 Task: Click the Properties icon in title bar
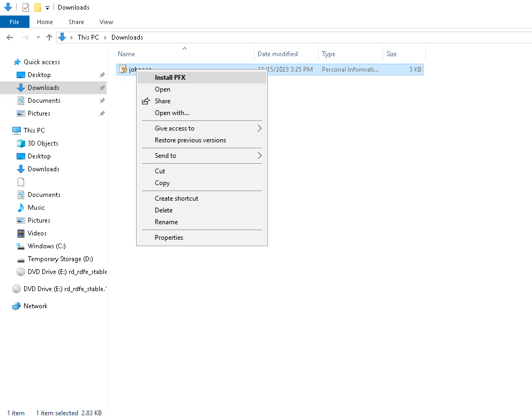[x=26, y=7]
